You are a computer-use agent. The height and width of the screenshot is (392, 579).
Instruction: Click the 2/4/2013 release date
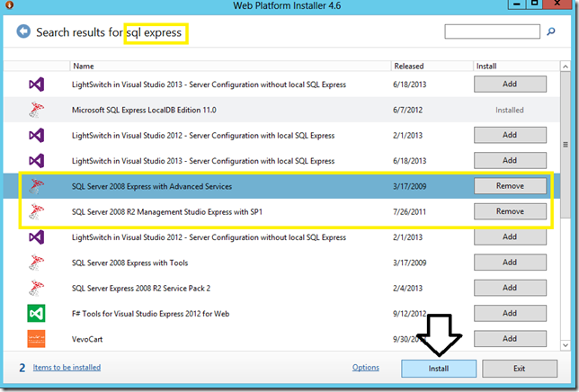(x=407, y=289)
